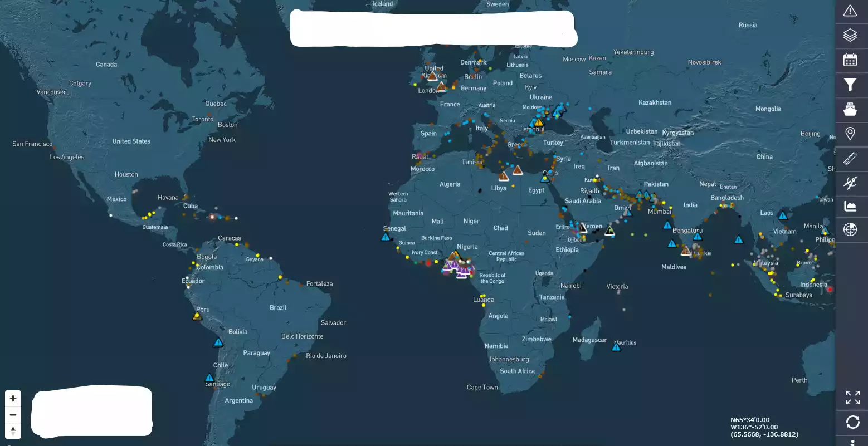Open the calendar date picker icon
The width and height of the screenshot is (868, 446).
(x=851, y=60)
